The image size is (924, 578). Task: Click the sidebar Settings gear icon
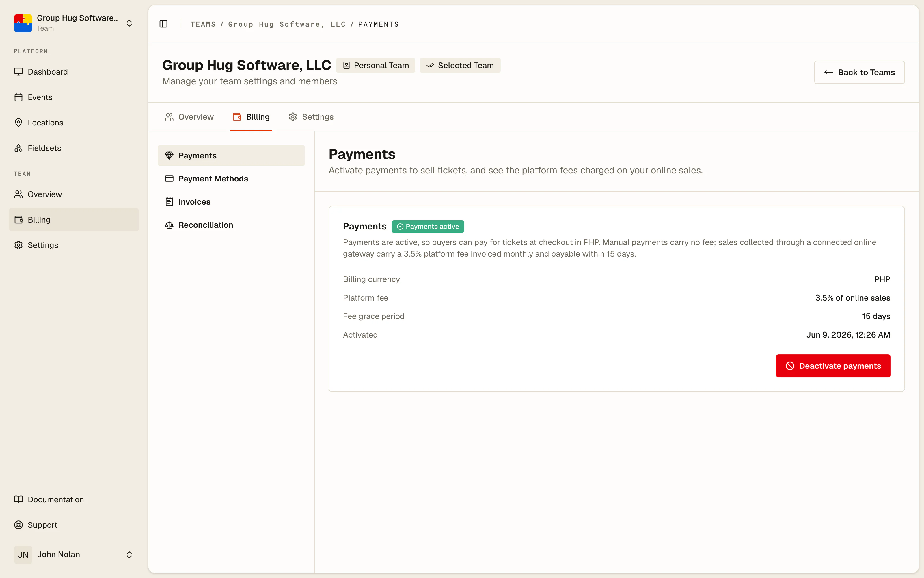(18, 245)
